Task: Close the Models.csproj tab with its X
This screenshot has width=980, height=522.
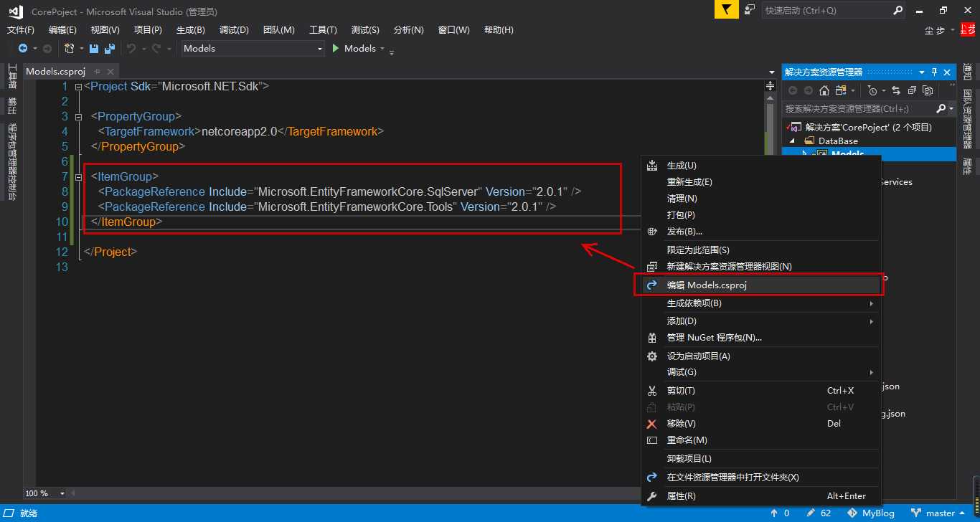Action: coord(110,72)
